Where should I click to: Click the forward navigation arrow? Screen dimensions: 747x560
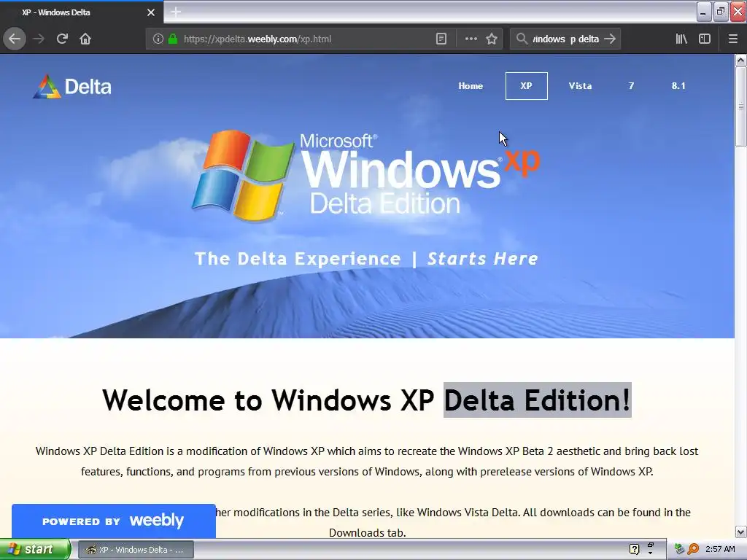tap(39, 39)
